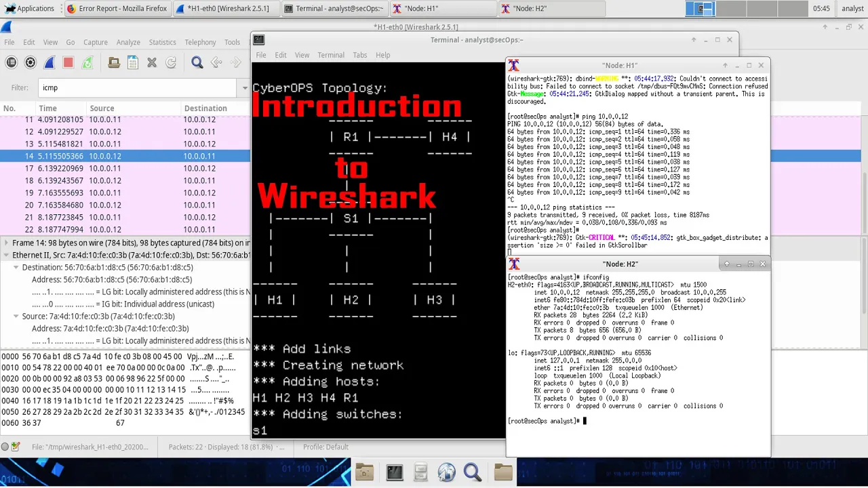Save this capture file icon in Wireshark
Image resolution: width=868 pixels, height=488 pixels.
pyautogui.click(x=133, y=62)
